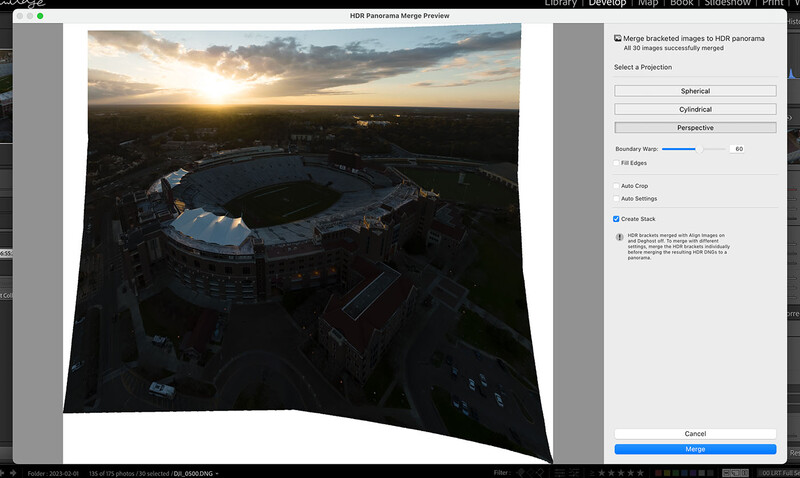Click the green zoom window button
This screenshot has height=478, width=800.
coord(40,16)
